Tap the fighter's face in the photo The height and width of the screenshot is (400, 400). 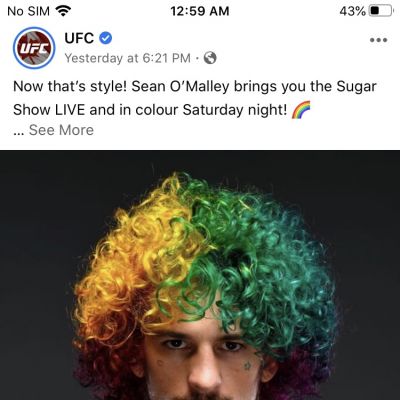click(x=203, y=360)
